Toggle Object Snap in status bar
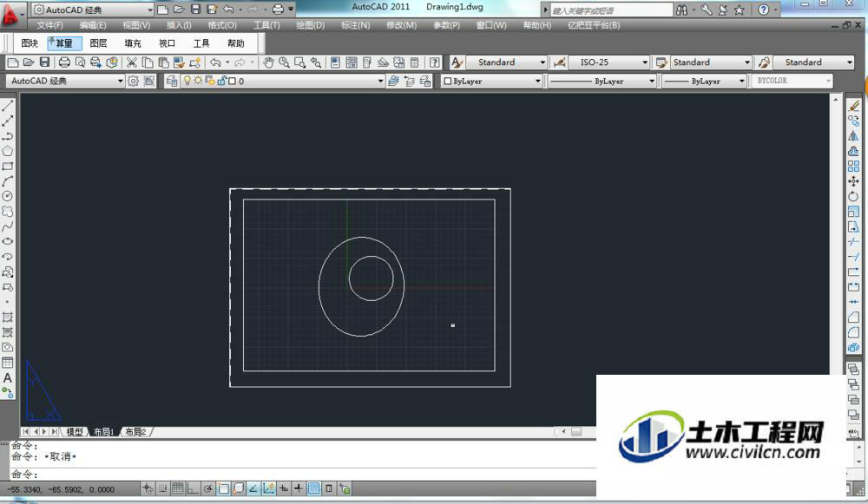The width and height of the screenshot is (868, 504). pos(223,488)
